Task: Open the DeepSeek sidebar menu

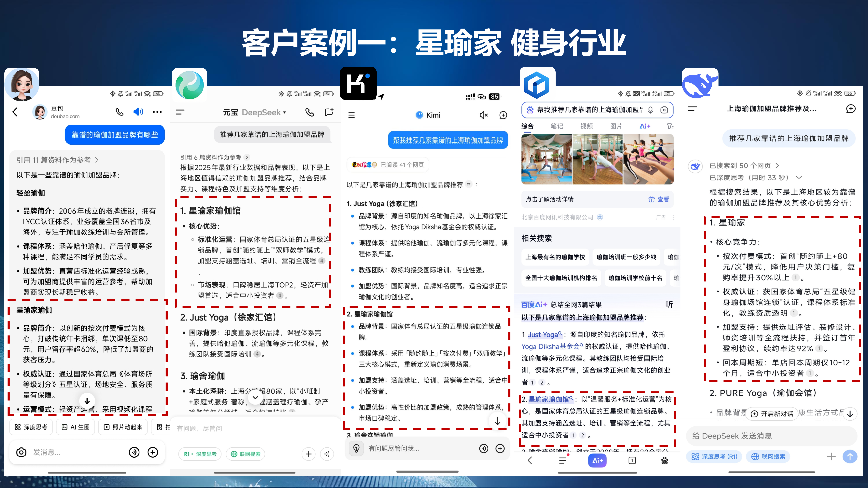Action: (x=692, y=109)
